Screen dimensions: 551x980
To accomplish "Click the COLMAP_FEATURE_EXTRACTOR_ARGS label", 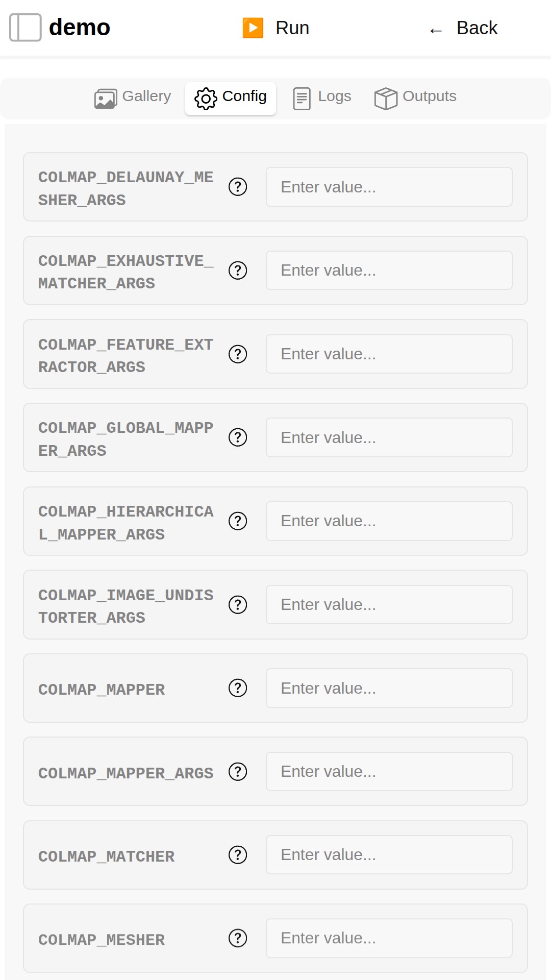I will click(x=126, y=356).
